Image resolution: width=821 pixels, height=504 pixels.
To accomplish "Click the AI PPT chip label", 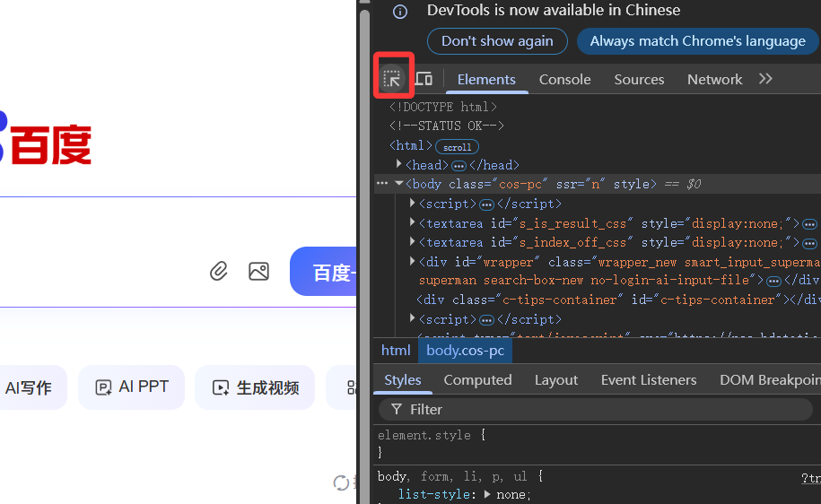I will 144,387.
